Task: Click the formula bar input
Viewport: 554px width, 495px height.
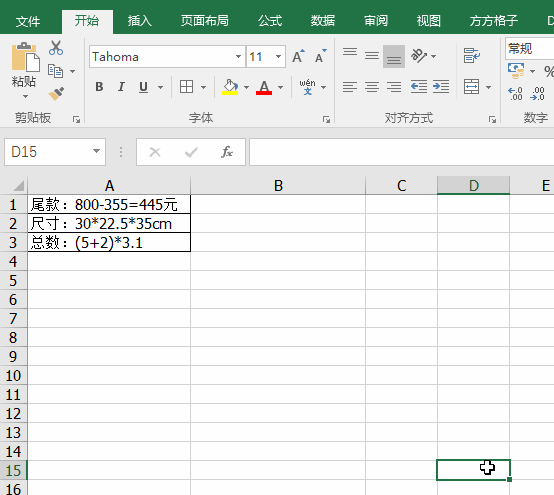Action: pos(401,152)
